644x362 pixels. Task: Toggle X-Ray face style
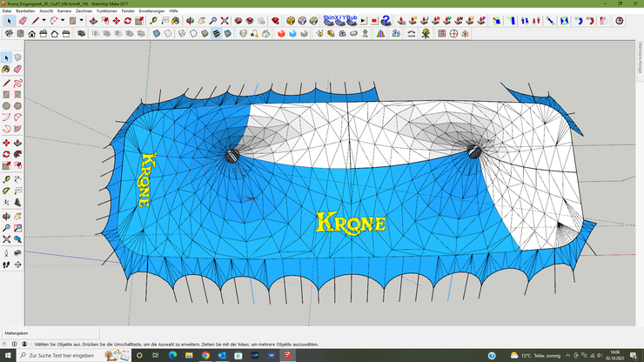[157, 34]
